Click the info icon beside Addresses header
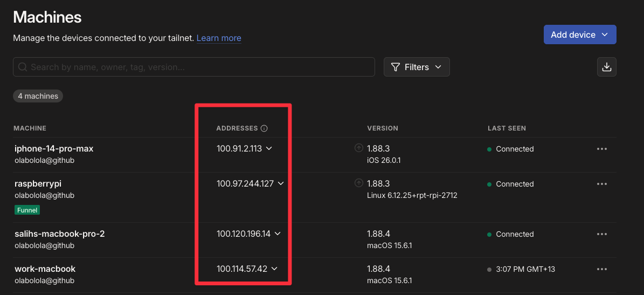Image resolution: width=644 pixels, height=295 pixels. click(264, 128)
